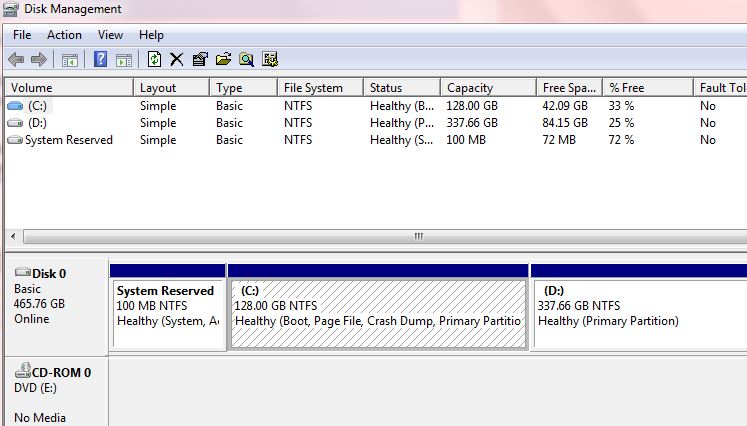Sort by the Status column header

click(x=402, y=88)
